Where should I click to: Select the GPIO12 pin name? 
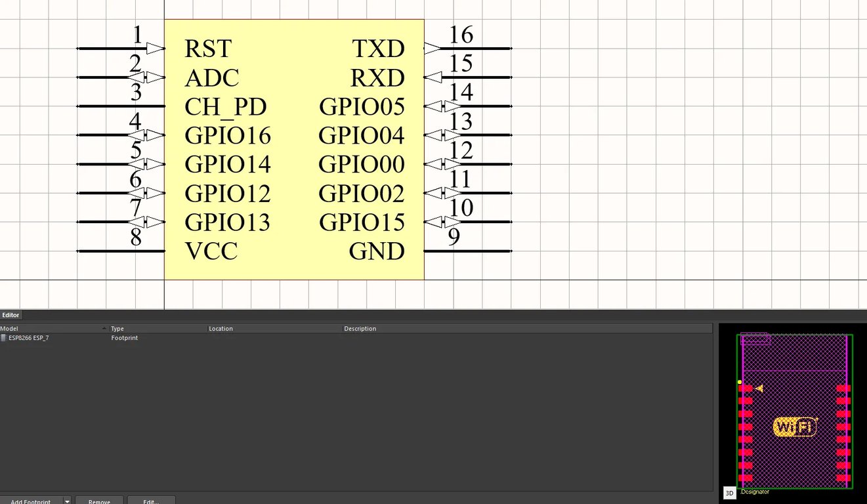tap(228, 194)
